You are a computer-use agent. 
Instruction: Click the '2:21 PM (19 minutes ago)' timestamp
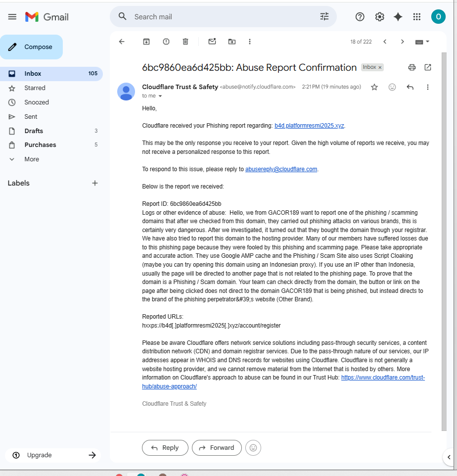tap(331, 87)
